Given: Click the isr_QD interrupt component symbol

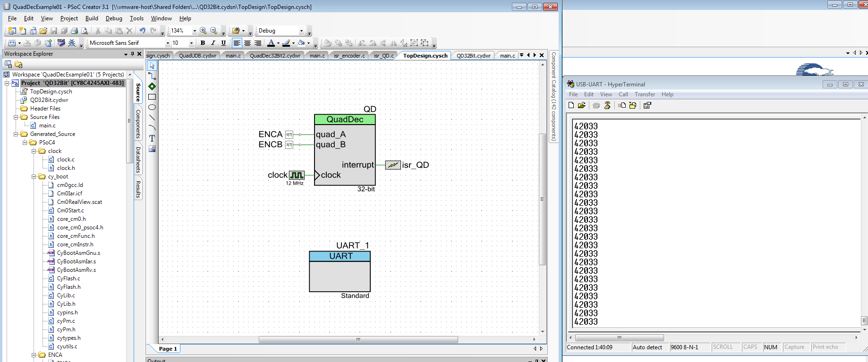Looking at the screenshot, I should click(393, 165).
